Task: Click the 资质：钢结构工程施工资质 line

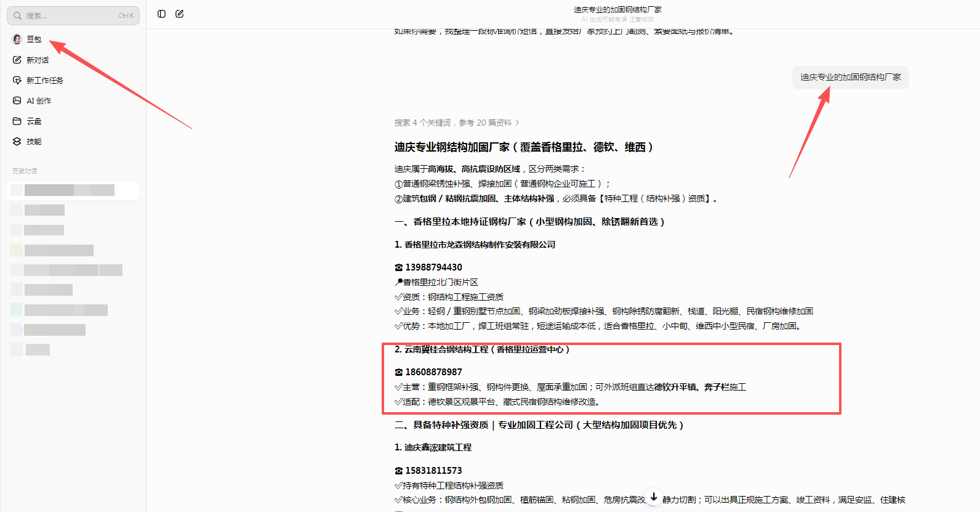Action: point(449,297)
